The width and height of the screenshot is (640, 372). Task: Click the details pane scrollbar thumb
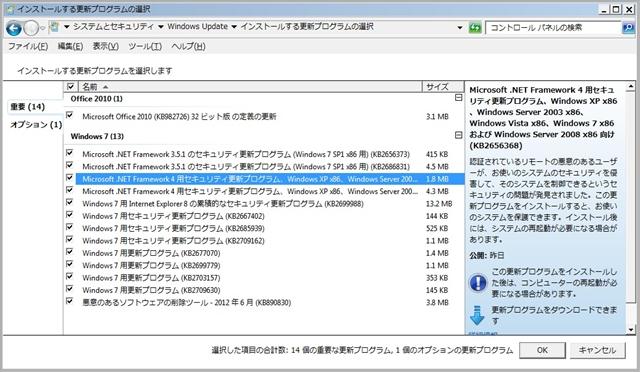(x=631, y=198)
